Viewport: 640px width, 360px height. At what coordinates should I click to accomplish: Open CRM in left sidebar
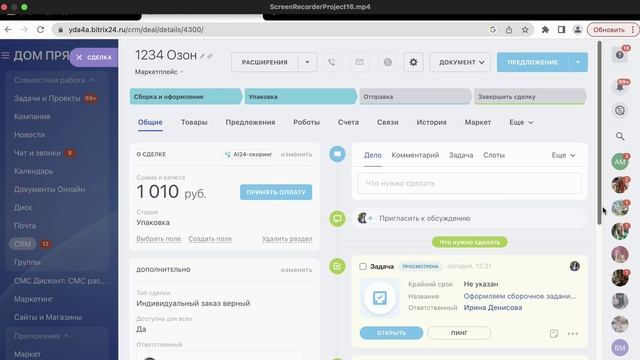tap(22, 244)
